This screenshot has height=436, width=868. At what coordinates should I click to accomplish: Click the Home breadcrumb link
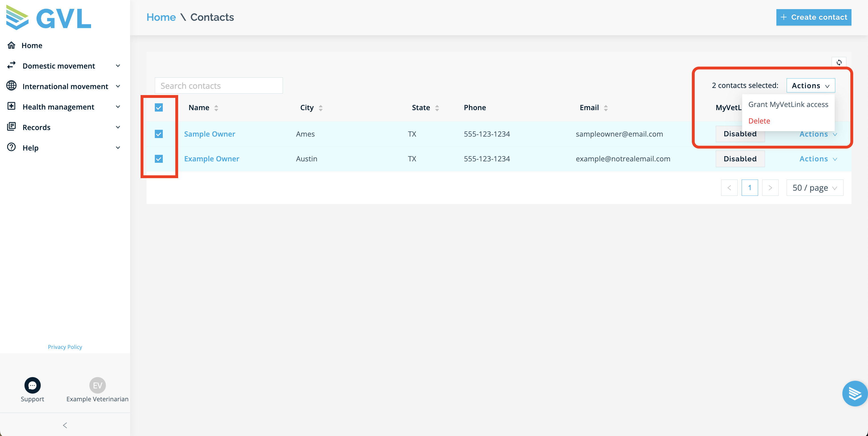pyautogui.click(x=161, y=17)
